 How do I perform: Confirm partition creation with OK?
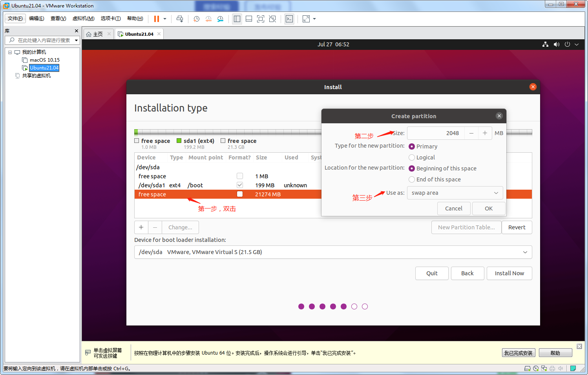489,209
